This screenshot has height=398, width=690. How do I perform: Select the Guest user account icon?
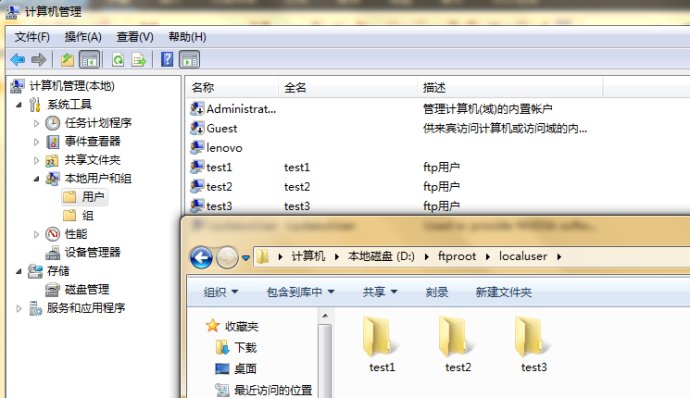197,128
